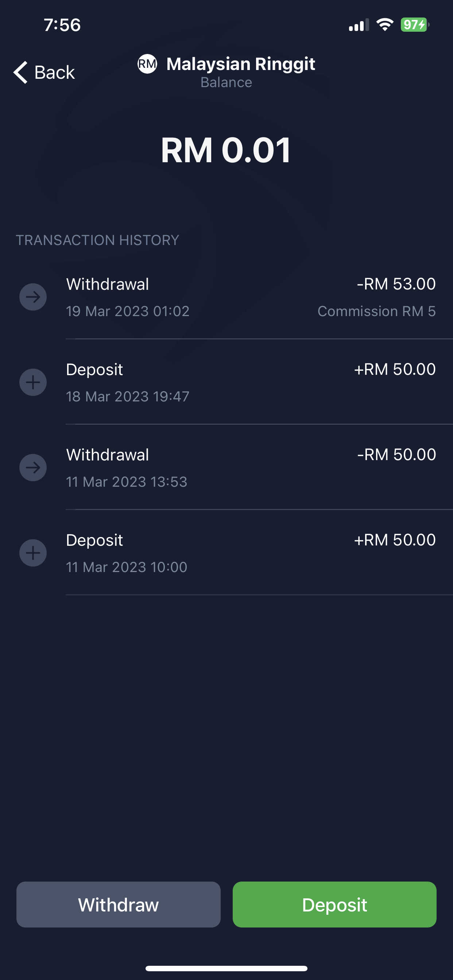Tap arrow icon beside 19 Mar withdrawal
The image size is (453, 980).
33,297
